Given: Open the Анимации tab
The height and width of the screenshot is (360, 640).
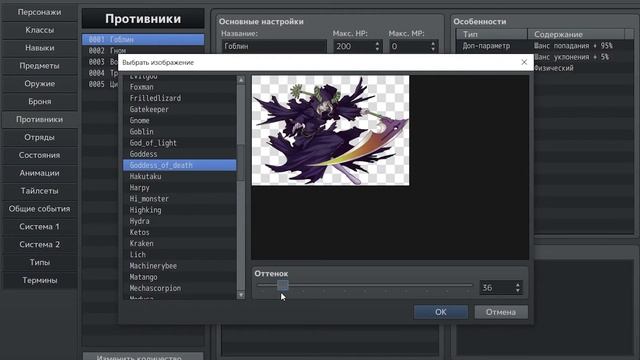Looking at the screenshot, I should [39, 173].
